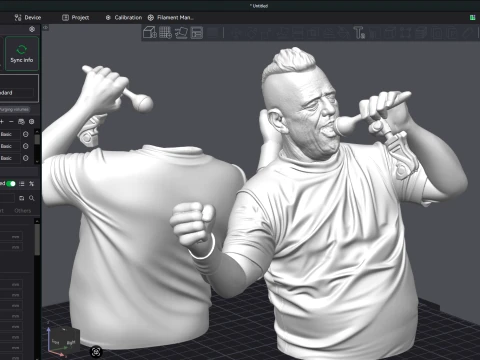Viewport: 480px width, 360px height.
Task: Click the Add plate toolbar icon
Action: pyautogui.click(x=165, y=33)
